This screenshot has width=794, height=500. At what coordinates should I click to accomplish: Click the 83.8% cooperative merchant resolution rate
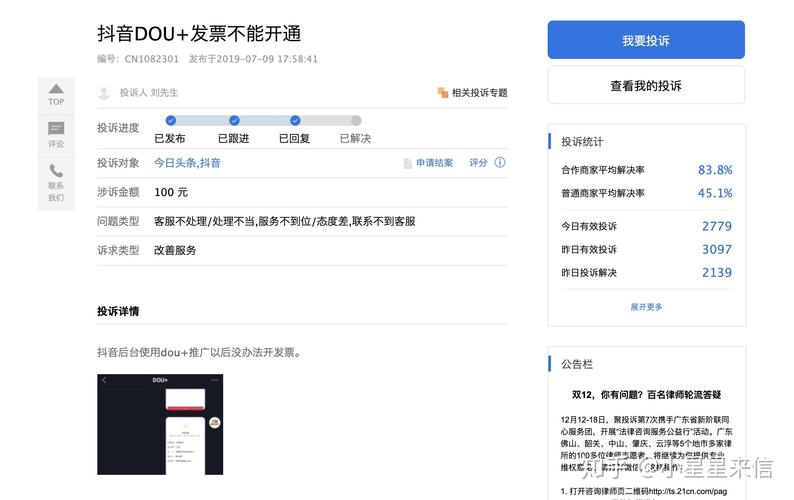coord(715,170)
